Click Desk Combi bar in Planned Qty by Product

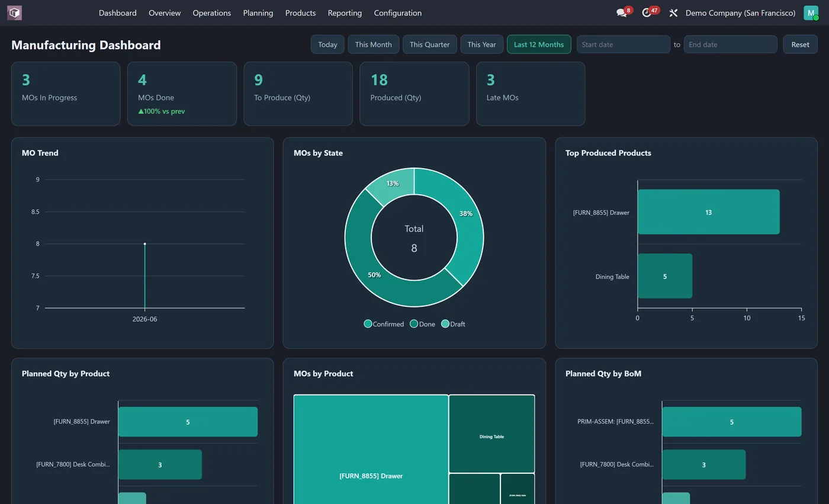(x=160, y=465)
